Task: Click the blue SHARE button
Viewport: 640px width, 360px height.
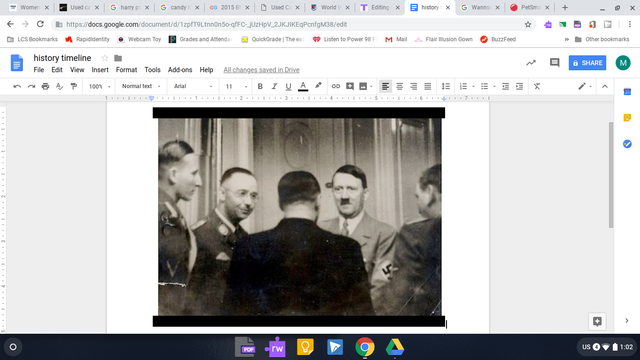Action: pyautogui.click(x=587, y=63)
